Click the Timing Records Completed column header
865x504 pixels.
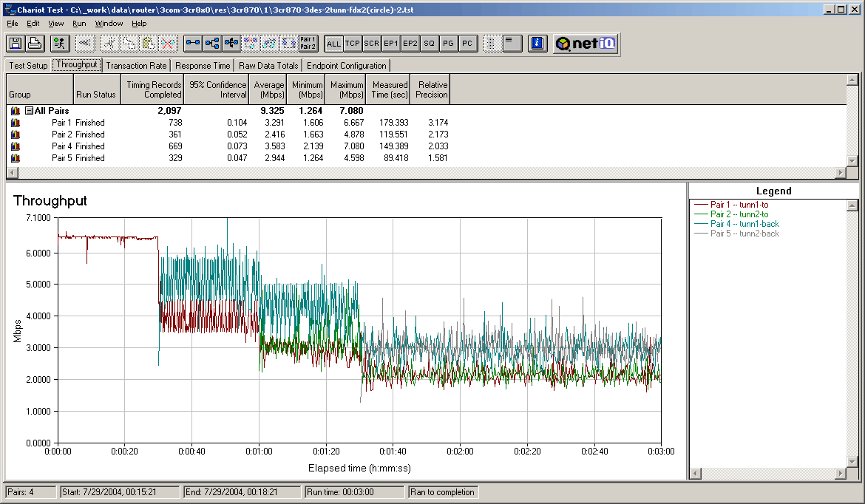[153, 89]
